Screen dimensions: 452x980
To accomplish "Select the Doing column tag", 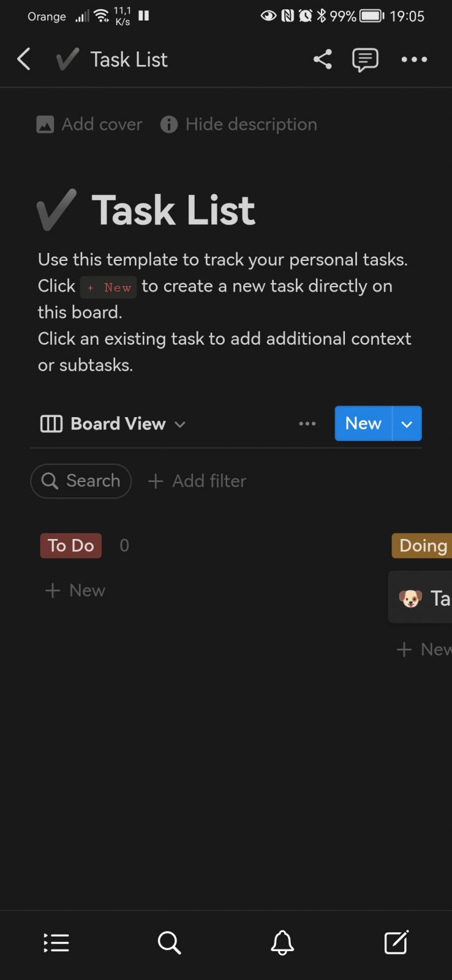I will pyautogui.click(x=422, y=545).
